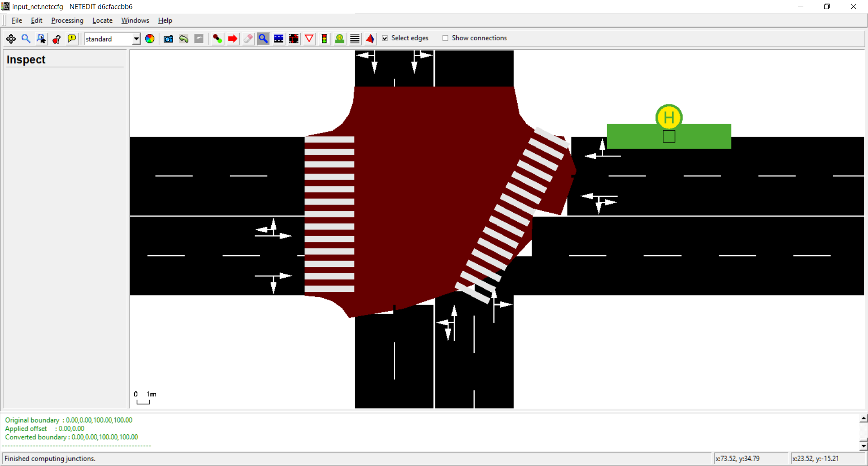Screen dimensions: 868x466
Task: Select the create edge mode icon
Action: pyautogui.click(x=217, y=39)
